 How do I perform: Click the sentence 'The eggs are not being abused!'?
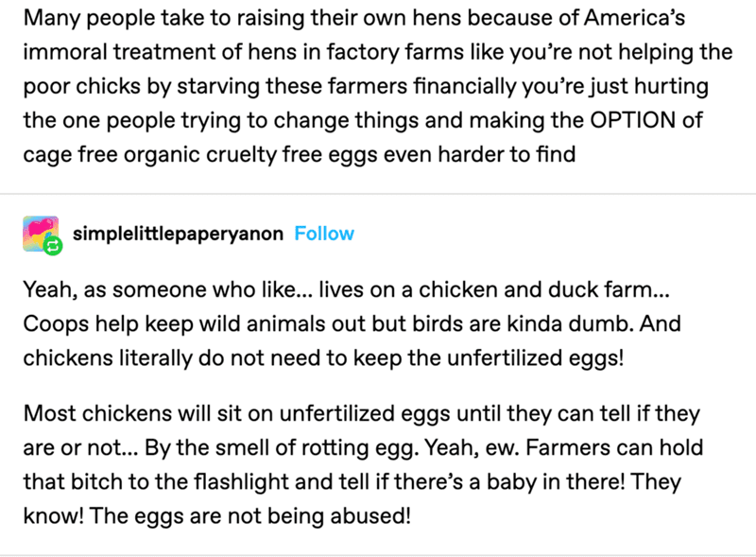[x=249, y=515]
